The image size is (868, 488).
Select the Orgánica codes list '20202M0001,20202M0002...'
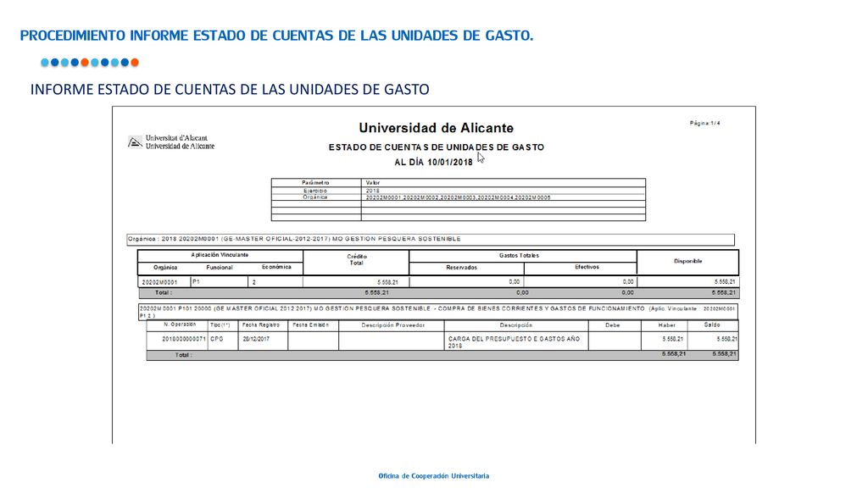coord(458,197)
